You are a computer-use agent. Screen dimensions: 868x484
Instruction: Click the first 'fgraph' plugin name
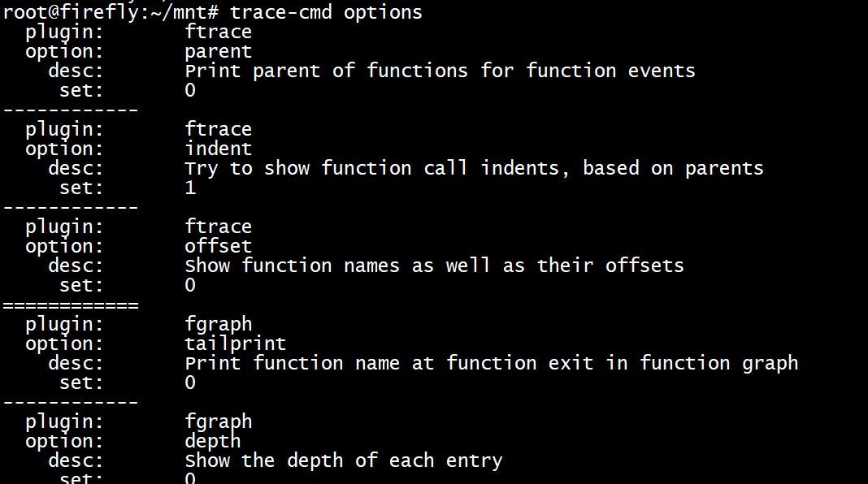tap(218, 325)
